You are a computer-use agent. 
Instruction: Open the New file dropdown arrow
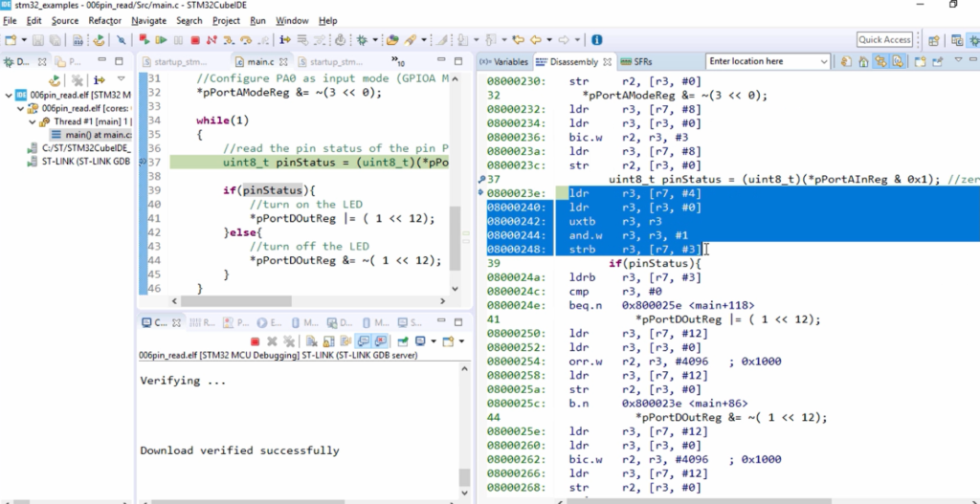point(24,40)
